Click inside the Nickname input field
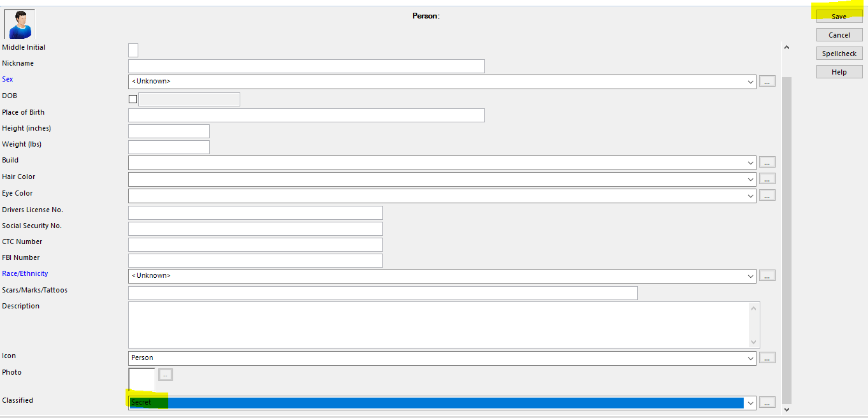Image resolution: width=868 pixels, height=418 pixels. coord(306,66)
